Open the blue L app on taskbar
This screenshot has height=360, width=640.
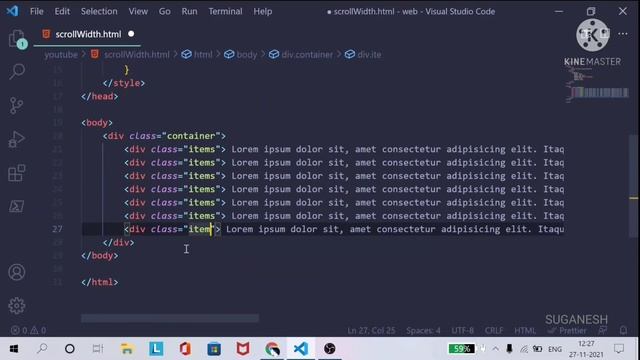tap(156, 349)
